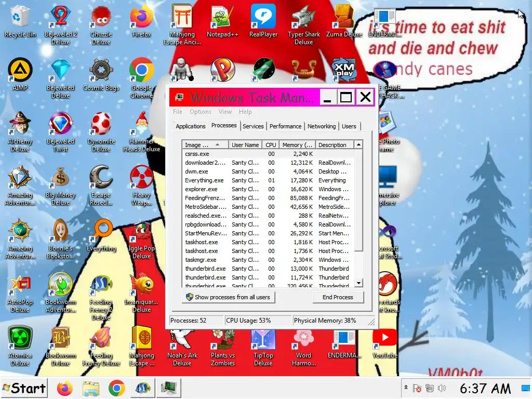Select the MetroSidebar process row
This screenshot has width=532, height=399.
tap(268, 207)
